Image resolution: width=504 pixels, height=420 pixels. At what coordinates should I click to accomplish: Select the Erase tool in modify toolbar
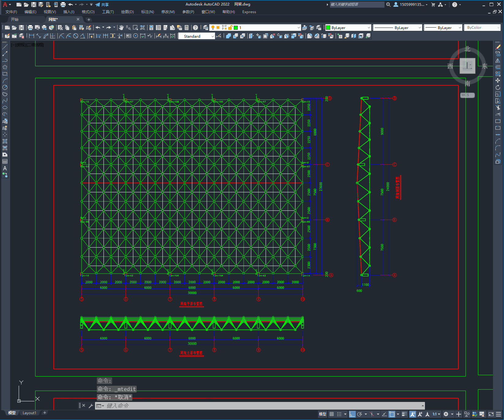[498, 47]
